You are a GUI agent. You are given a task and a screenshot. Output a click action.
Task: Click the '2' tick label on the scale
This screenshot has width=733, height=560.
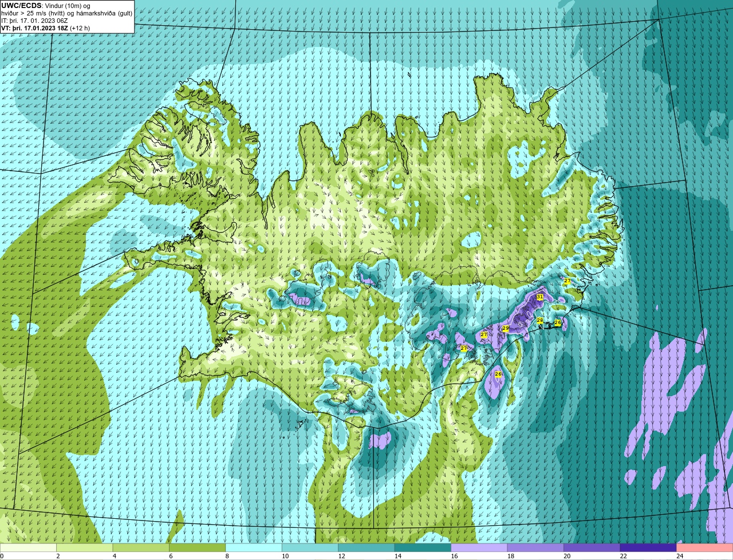(x=58, y=556)
